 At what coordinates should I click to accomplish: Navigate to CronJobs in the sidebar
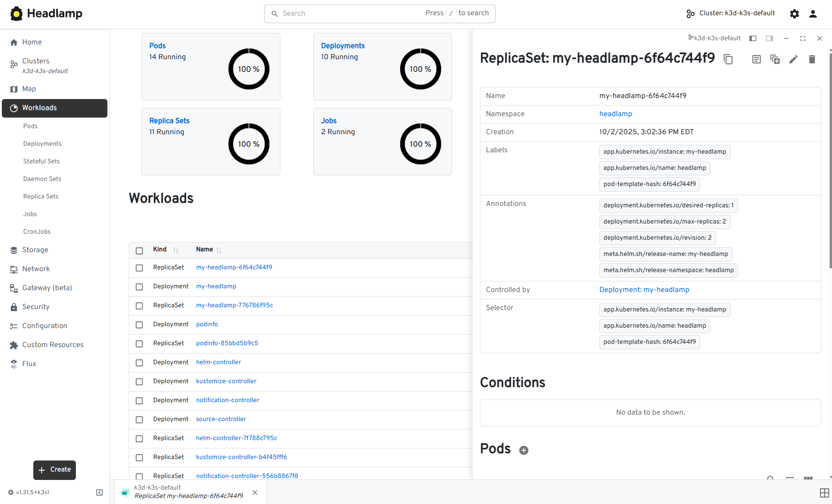click(37, 231)
